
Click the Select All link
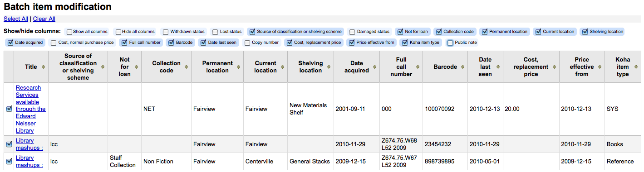click(x=16, y=19)
